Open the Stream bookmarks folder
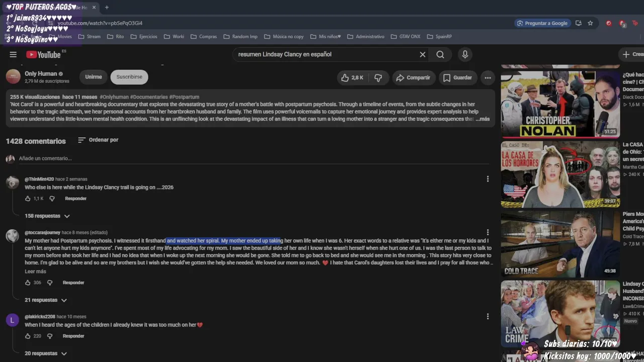The width and height of the screenshot is (644, 362). coord(90,37)
